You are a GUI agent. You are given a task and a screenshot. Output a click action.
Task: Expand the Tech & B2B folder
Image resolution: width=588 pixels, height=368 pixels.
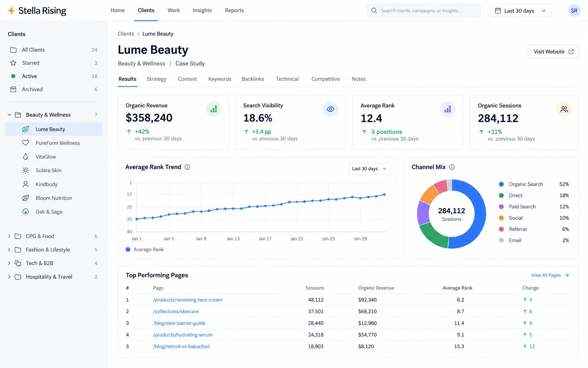click(9, 263)
